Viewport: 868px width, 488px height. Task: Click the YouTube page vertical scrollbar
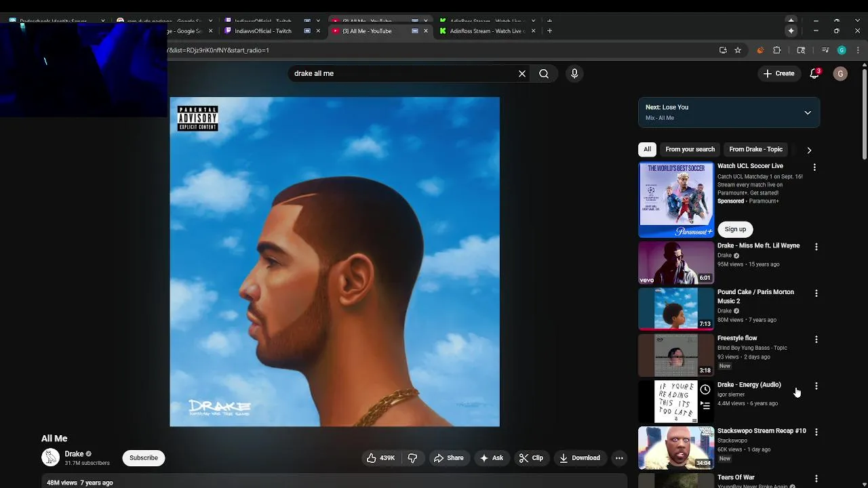pyautogui.click(x=865, y=115)
